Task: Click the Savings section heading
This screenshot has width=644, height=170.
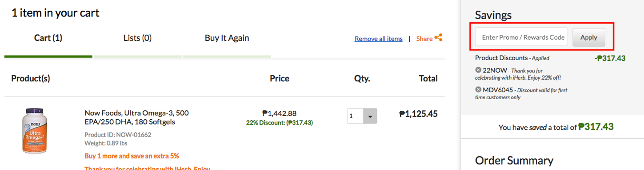Action: coord(493,15)
